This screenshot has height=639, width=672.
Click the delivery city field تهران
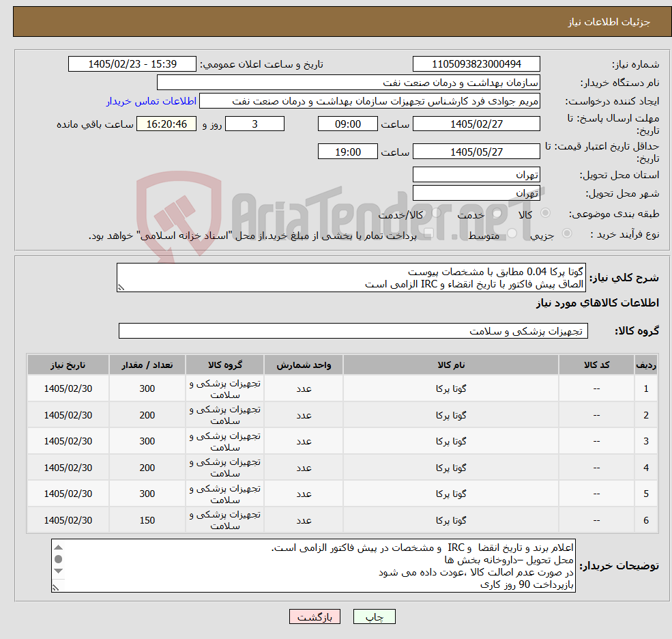(x=476, y=193)
